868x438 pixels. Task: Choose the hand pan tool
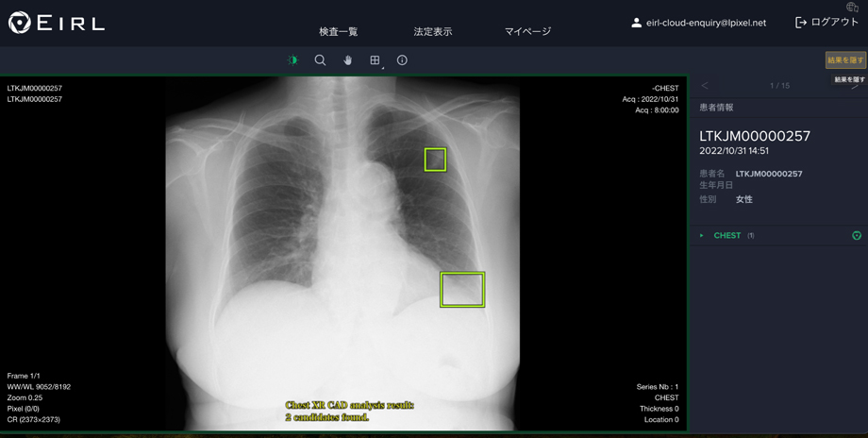pyautogui.click(x=347, y=60)
